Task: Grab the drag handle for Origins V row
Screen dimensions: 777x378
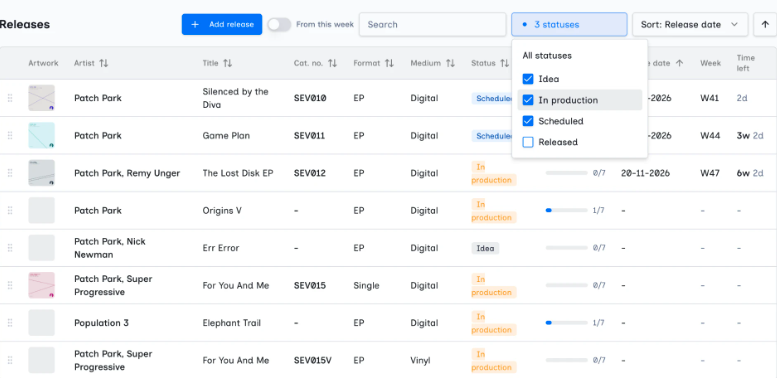Action: pyautogui.click(x=10, y=211)
